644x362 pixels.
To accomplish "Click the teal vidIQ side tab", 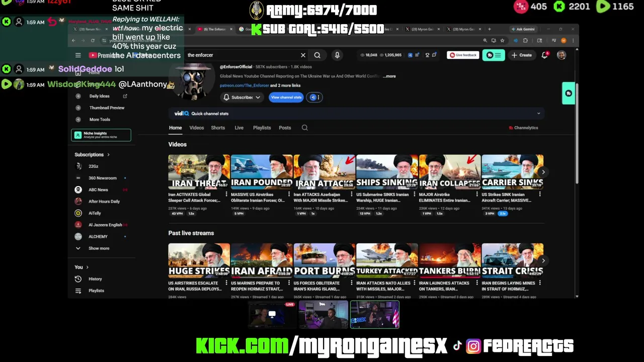I will 569,93.
